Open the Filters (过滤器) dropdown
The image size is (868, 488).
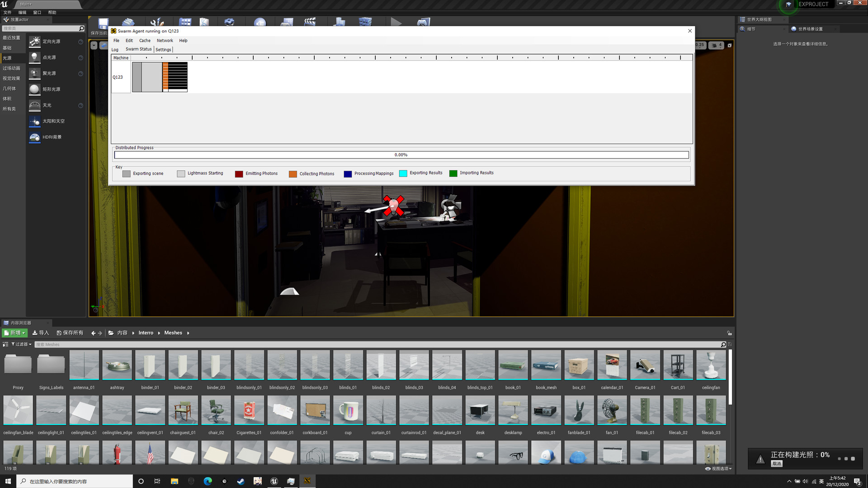21,344
